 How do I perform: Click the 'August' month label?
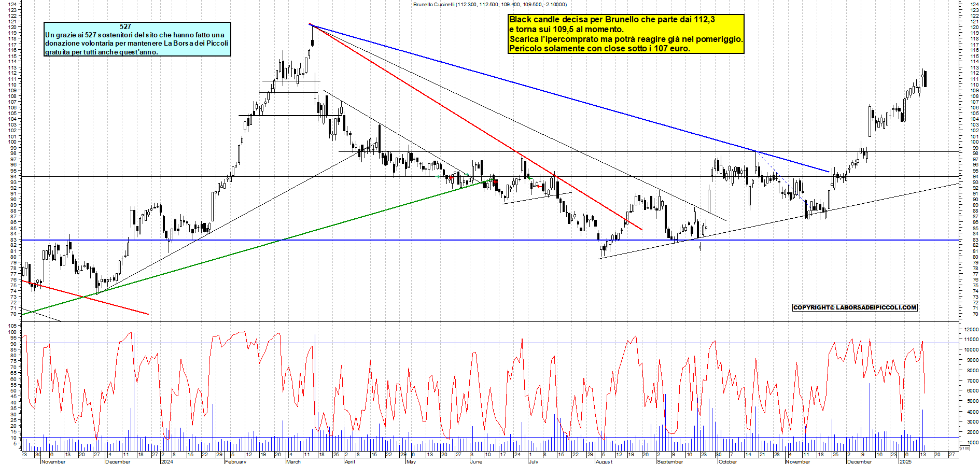pyautogui.click(x=605, y=461)
